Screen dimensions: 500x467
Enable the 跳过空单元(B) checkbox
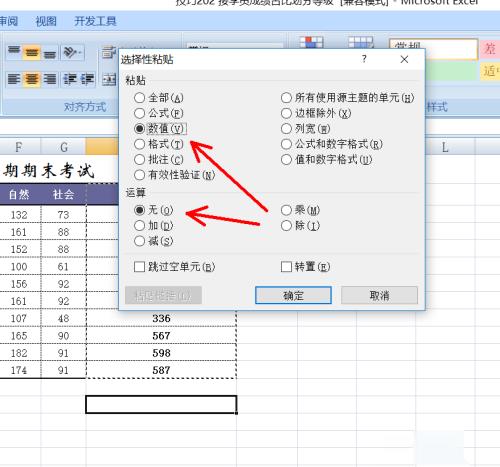(174, 267)
